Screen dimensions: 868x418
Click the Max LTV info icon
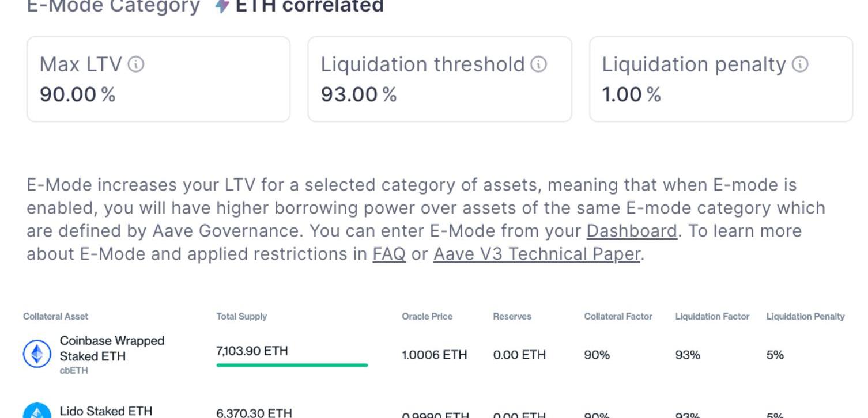[136, 64]
